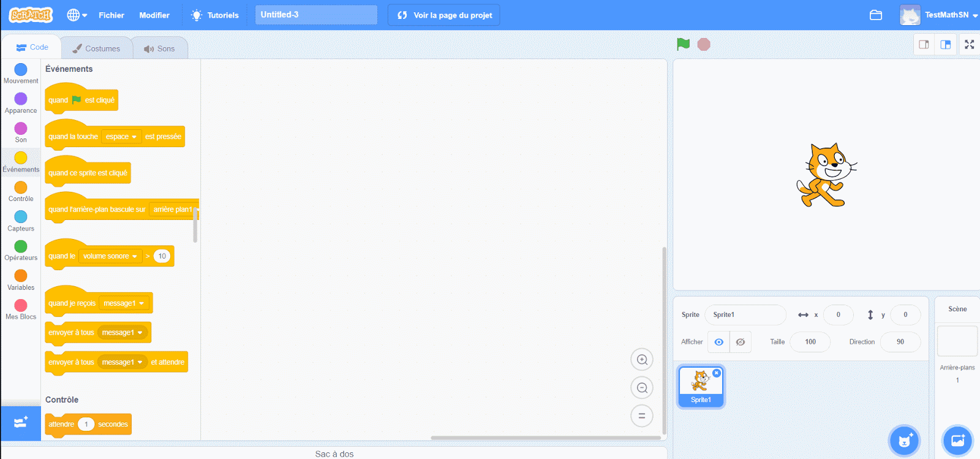
Task: Click the Événements heading in block palette
Action: [x=69, y=69]
